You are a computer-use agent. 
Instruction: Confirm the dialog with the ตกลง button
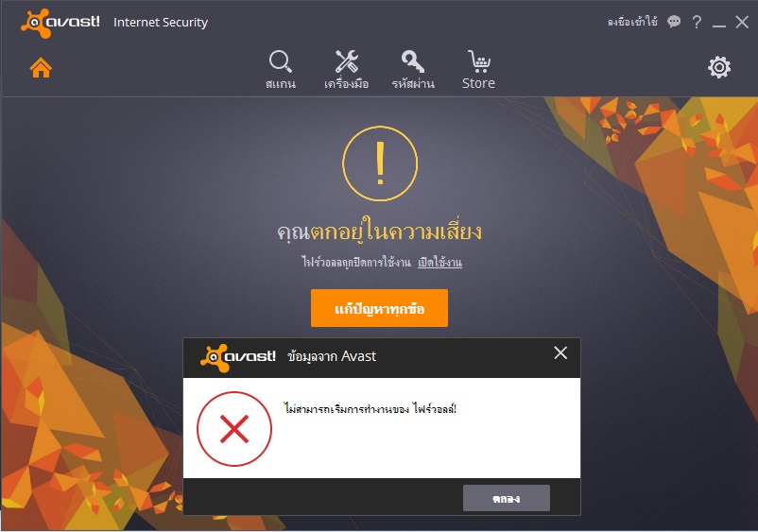tap(507, 498)
